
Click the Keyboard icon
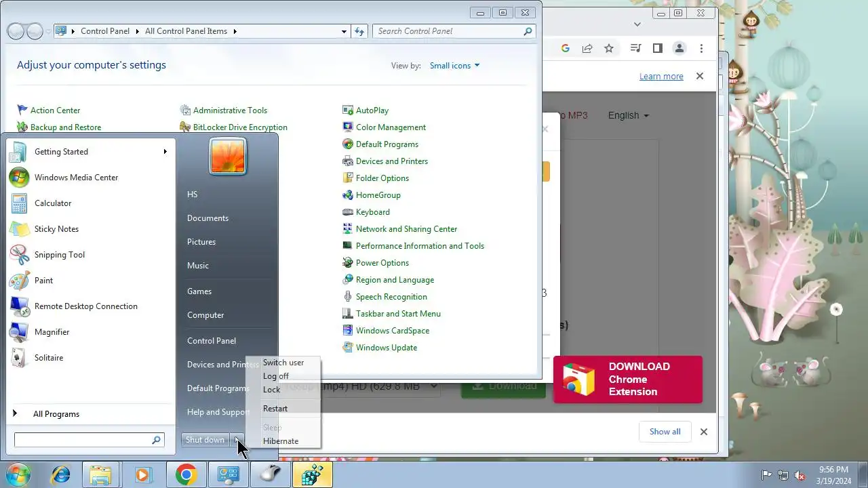348,212
